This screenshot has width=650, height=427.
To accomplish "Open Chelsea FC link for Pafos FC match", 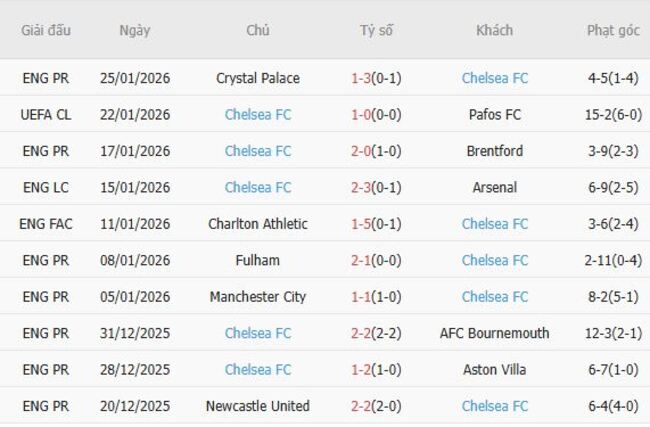I will tap(258, 114).
